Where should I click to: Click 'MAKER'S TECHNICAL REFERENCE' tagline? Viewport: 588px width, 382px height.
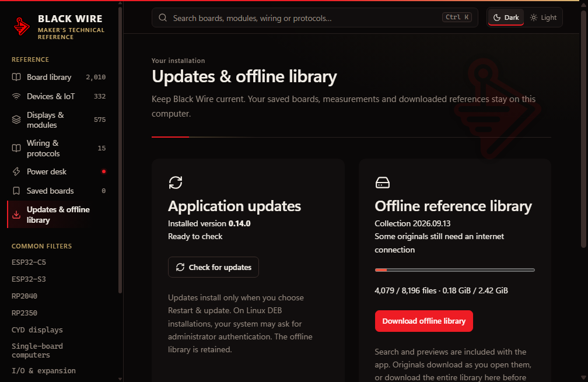(x=71, y=33)
